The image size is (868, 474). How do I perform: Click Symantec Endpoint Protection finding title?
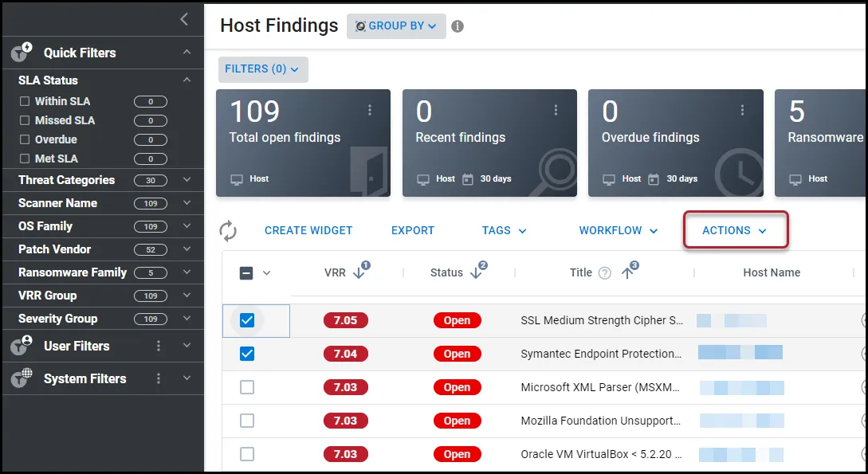(601, 354)
